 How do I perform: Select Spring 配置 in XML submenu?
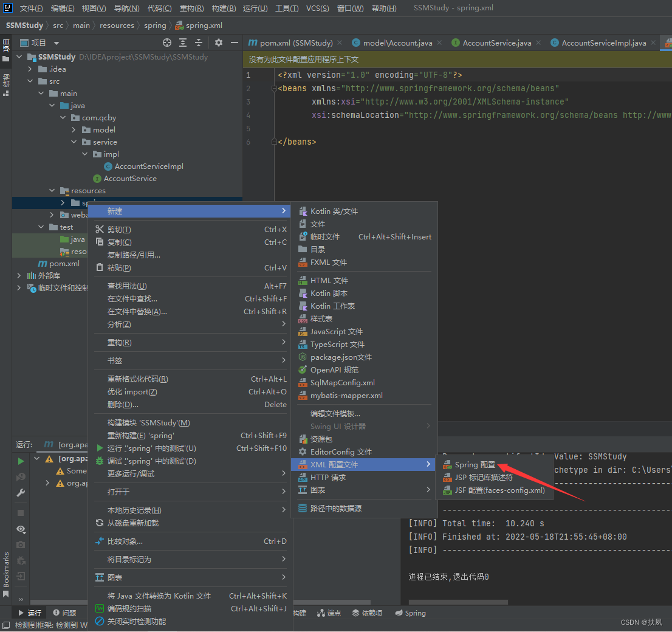[x=494, y=465]
